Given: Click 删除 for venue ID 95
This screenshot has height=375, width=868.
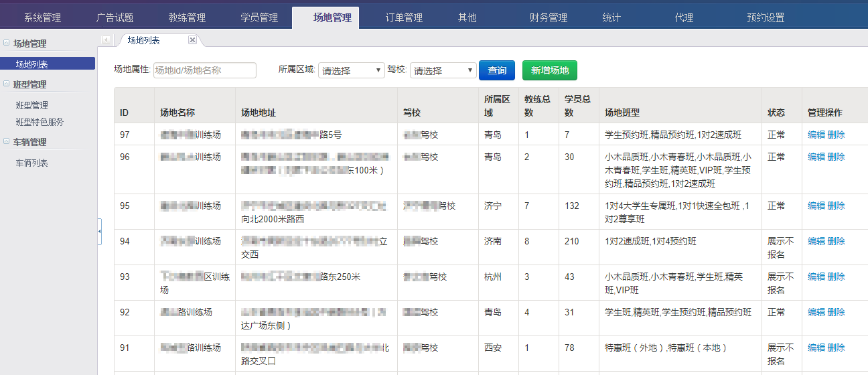Looking at the screenshot, I should [x=837, y=206].
